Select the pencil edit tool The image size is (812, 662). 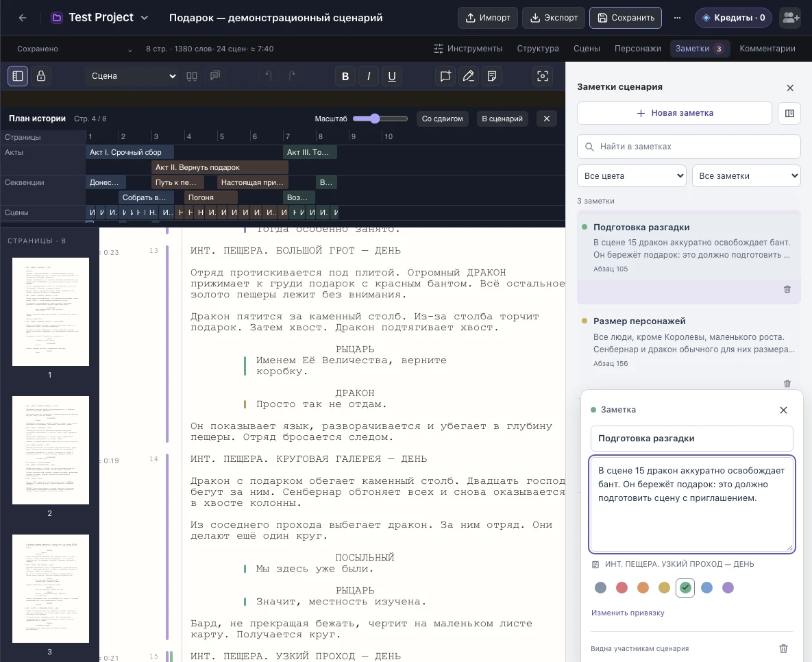(x=469, y=76)
